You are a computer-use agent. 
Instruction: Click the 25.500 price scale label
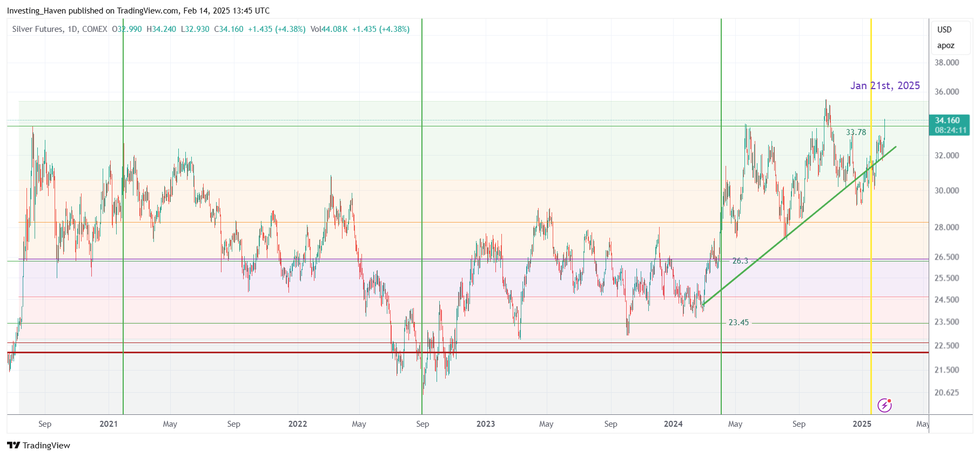(947, 278)
